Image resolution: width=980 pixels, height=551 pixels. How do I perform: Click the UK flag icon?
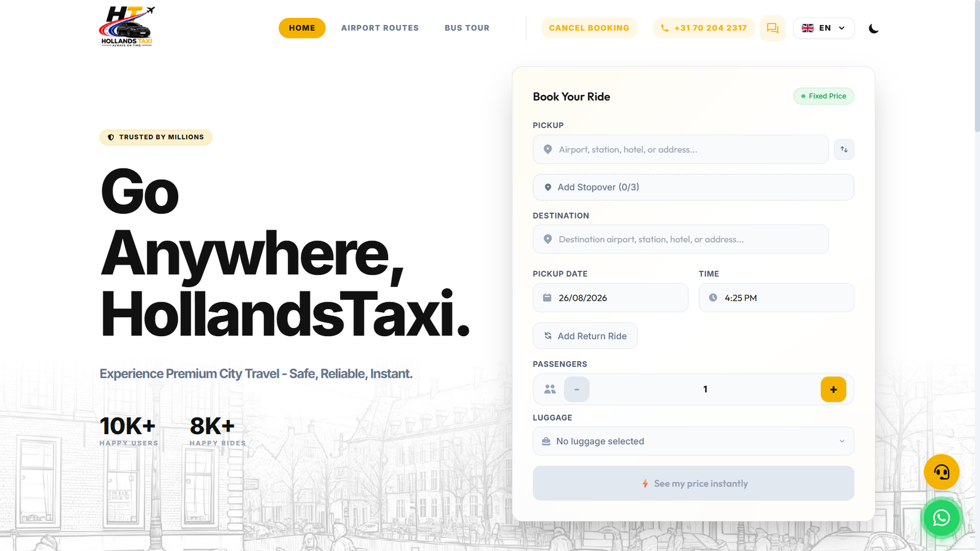(x=808, y=28)
